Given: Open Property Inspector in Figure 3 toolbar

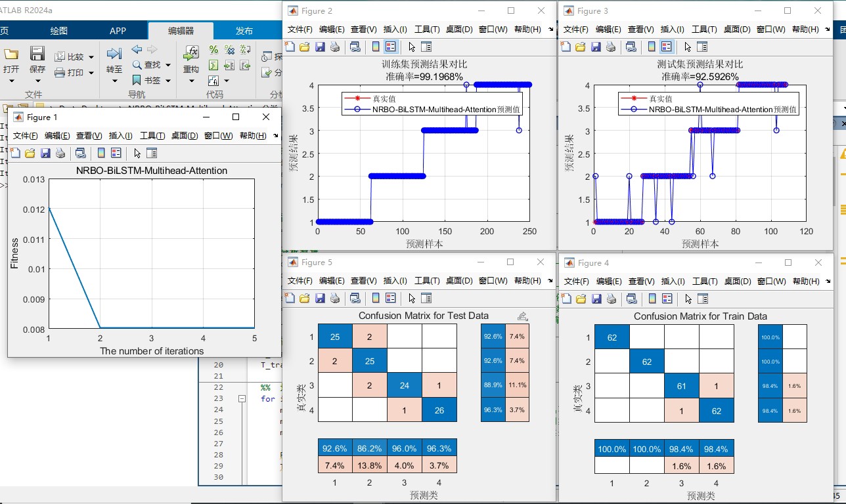Looking at the screenshot, I should tap(702, 47).
